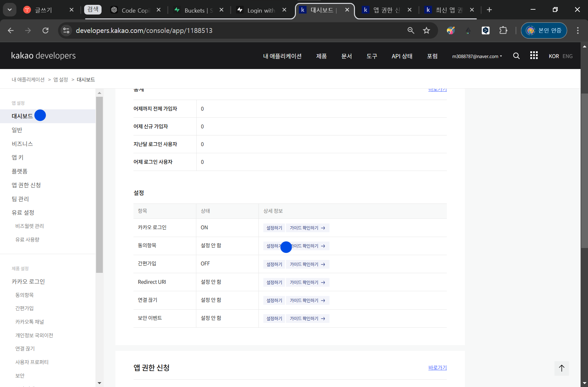Click 앱 설정 in the breadcrumb
Image resolution: width=588 pixels, height=387 pixels.
[61, 80]
